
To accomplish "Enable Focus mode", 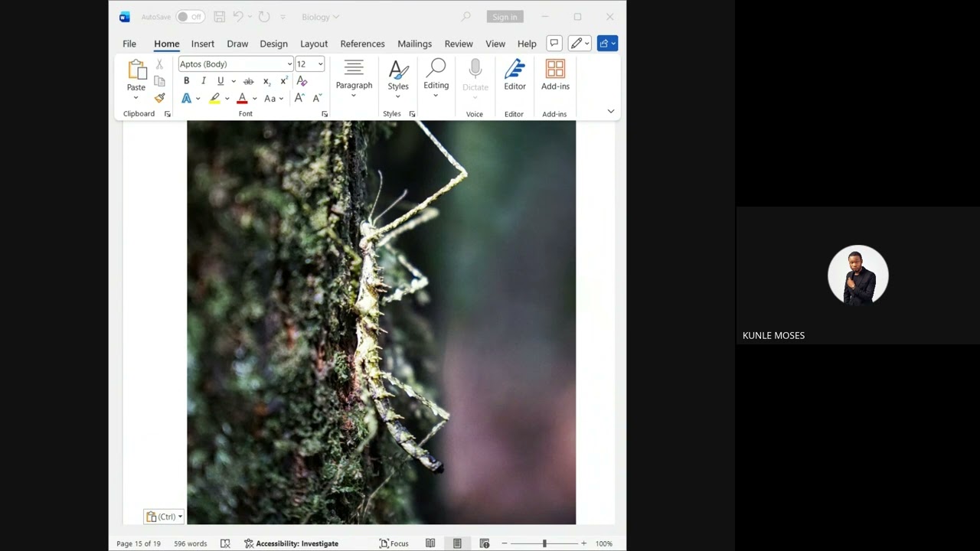I will click(x=394, y=543).
